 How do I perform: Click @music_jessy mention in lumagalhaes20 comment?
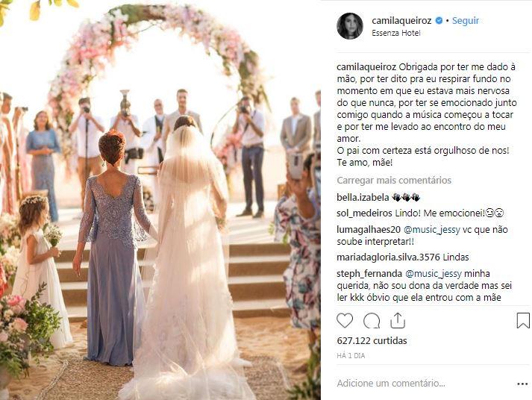pos(433,230)
